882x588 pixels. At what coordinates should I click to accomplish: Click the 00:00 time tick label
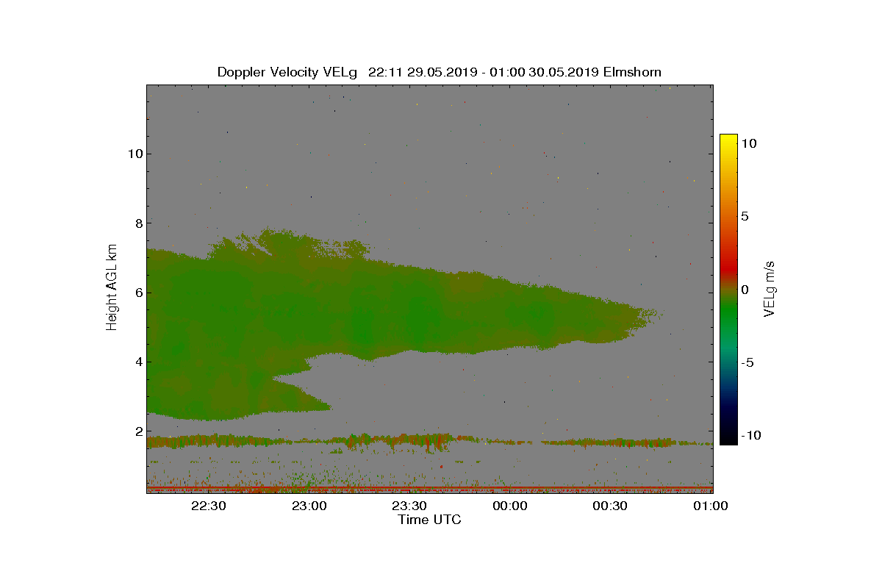coord(510,506)
